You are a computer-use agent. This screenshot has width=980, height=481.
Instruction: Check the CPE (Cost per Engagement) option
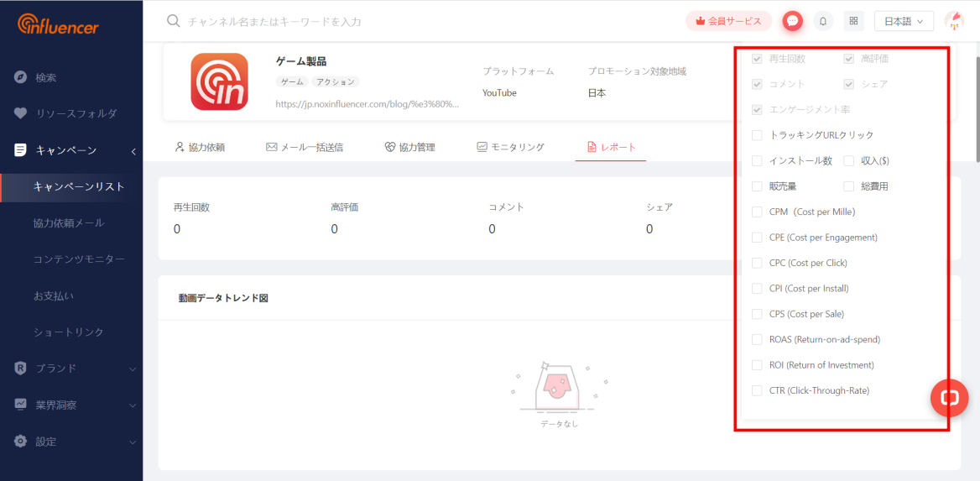click(757, 238)
